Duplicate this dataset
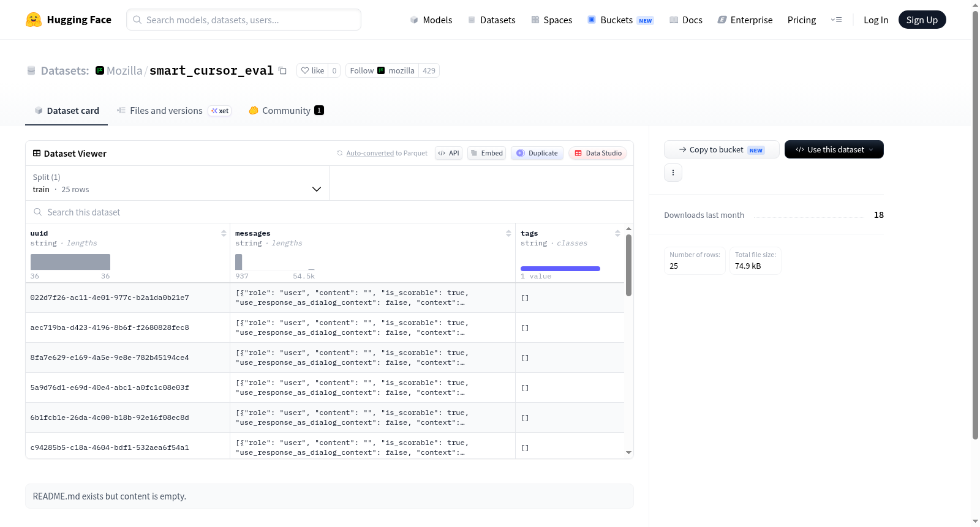The height and width of the screenshot is (527, 980). coord(537,153)
